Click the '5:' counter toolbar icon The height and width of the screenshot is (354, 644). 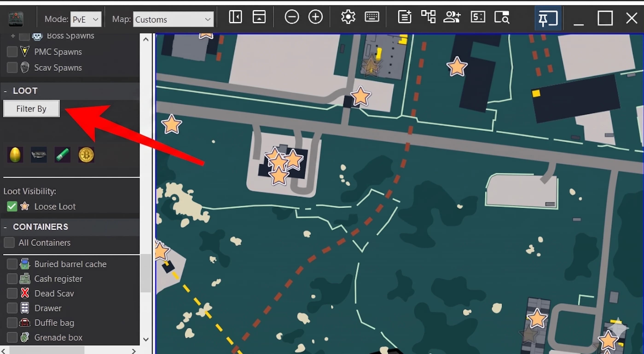coord(478,17)
